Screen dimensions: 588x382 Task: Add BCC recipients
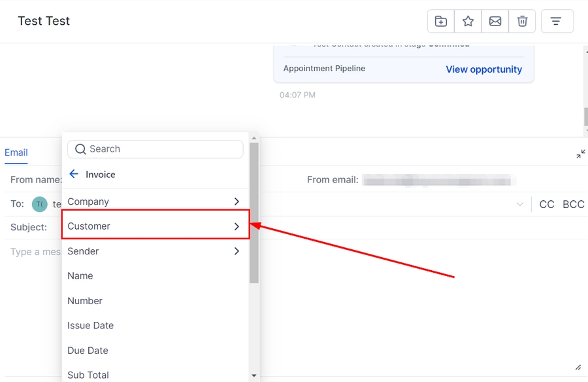pos(574,205)
